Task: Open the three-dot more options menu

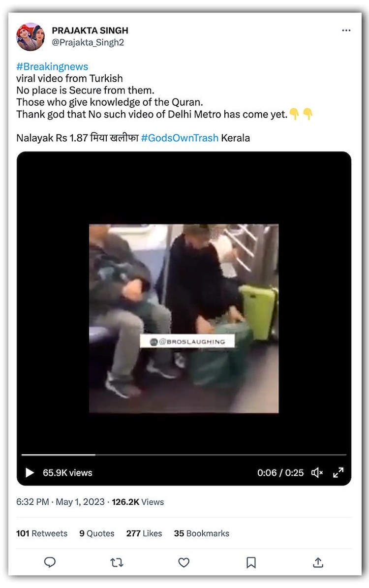Action: 346,31
